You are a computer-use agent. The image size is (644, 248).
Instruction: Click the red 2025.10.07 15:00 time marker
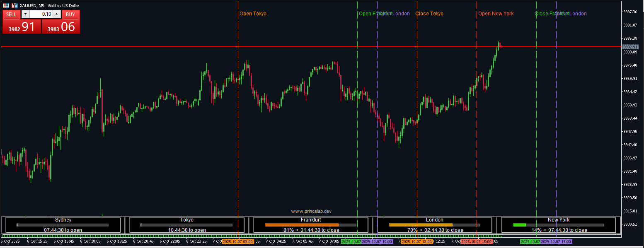tap(477, 241)
